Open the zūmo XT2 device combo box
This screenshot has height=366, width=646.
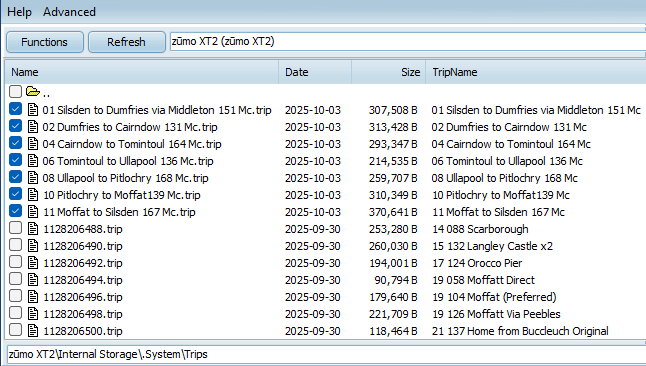click(x=408, y=42)
